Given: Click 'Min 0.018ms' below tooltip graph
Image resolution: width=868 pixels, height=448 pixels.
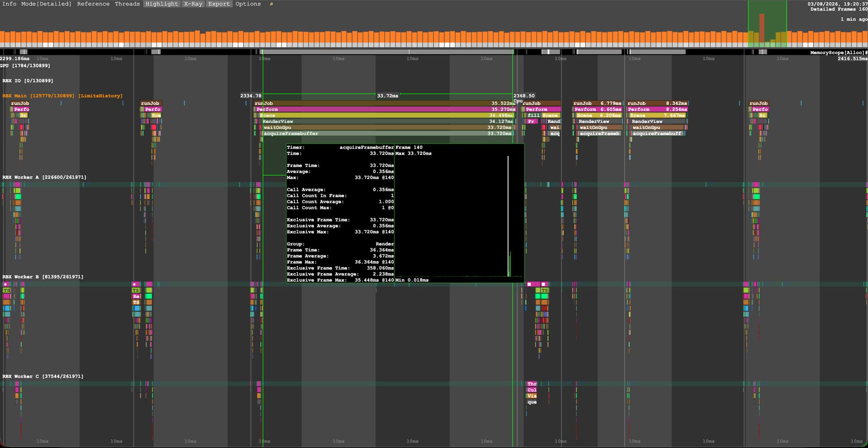Looking at the screenshot, I should click(412, 280).
